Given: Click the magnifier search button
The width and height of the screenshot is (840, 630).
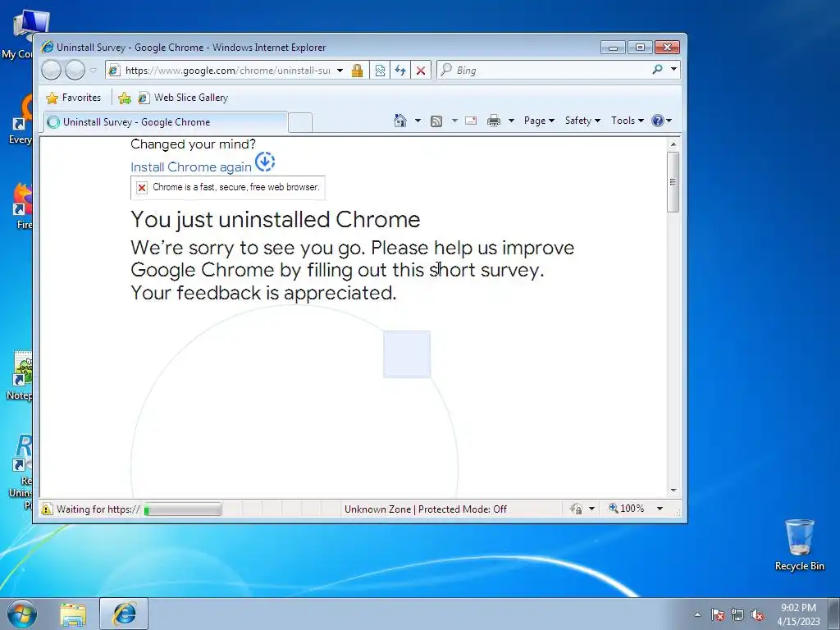Looking at the screenshot, I should [657, 69].
